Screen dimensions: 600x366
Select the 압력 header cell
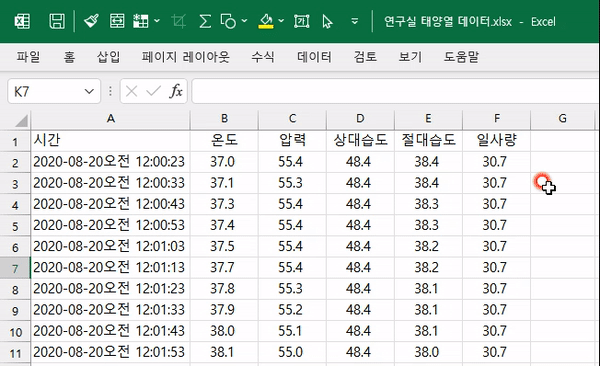tap(292, 141)
